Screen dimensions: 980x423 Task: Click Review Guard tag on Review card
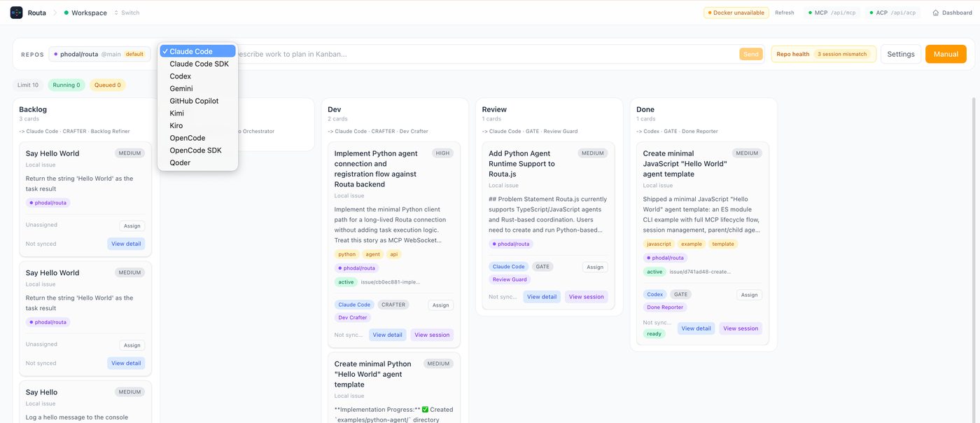pos(510,279)
